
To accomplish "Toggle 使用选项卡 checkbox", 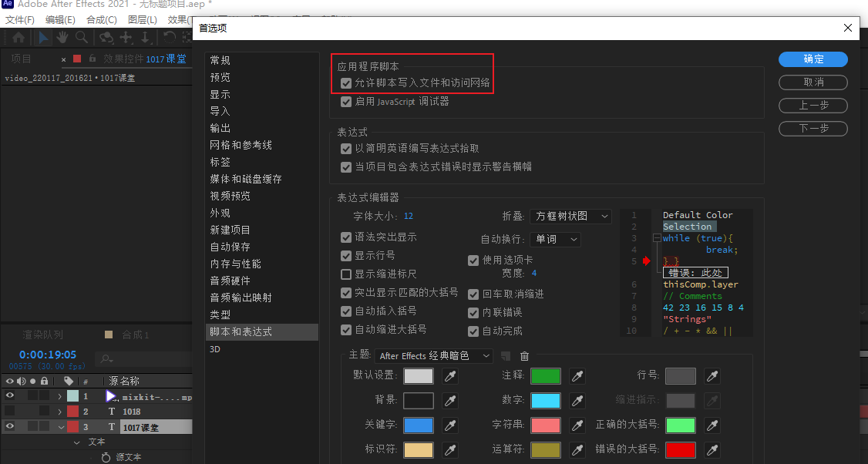I will click(x=473, y=261).
